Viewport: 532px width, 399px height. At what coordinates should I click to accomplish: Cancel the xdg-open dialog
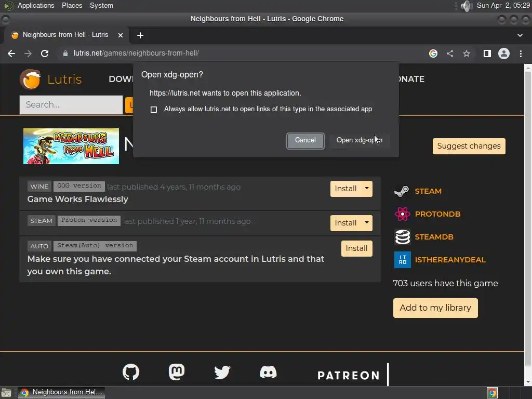tap(305, 141)
